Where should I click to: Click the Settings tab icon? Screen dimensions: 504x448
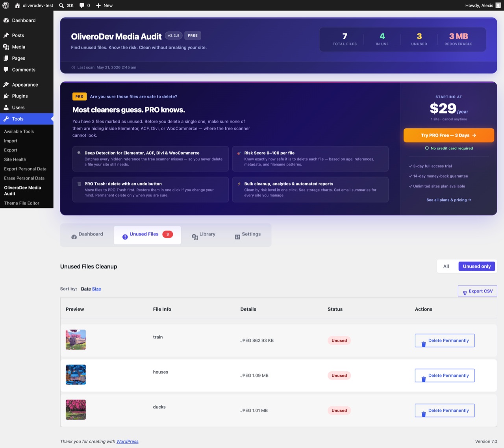pyautogui.click(x=237, y=237)
